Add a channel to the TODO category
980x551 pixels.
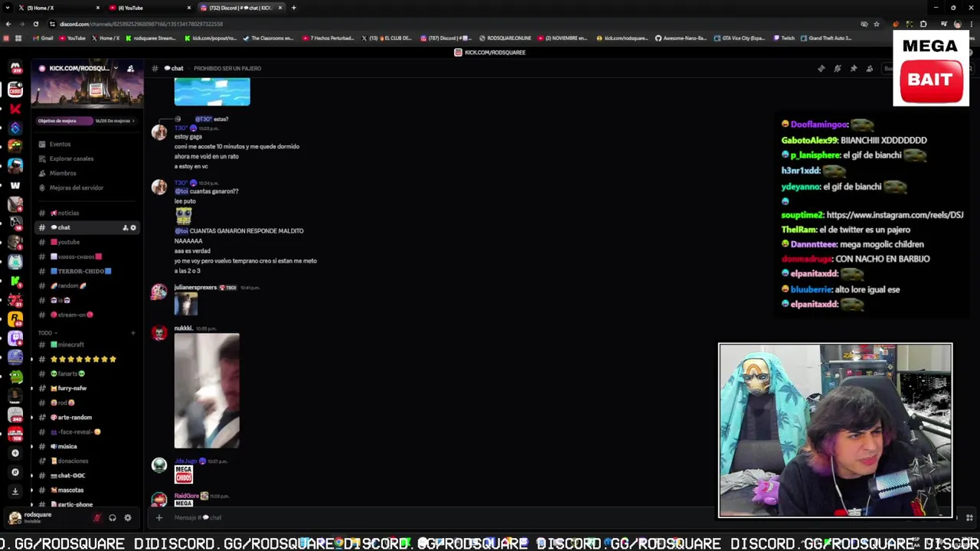pos(132,333)
